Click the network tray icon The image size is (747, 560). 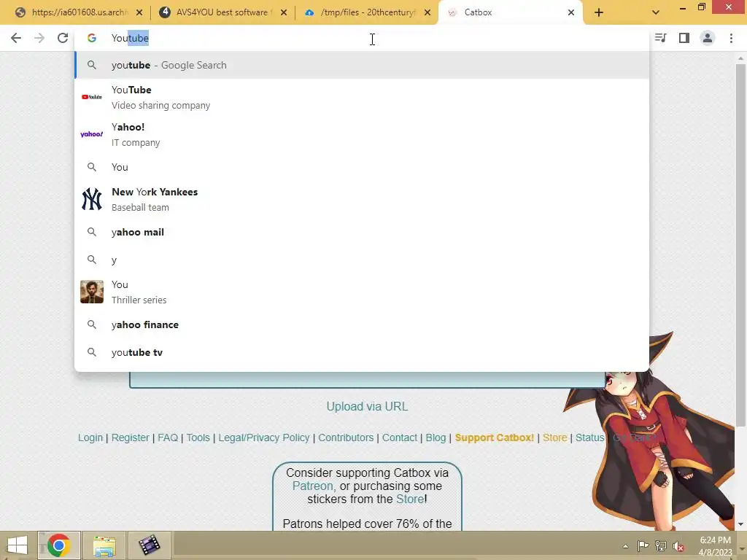click(x=661, y=546)
